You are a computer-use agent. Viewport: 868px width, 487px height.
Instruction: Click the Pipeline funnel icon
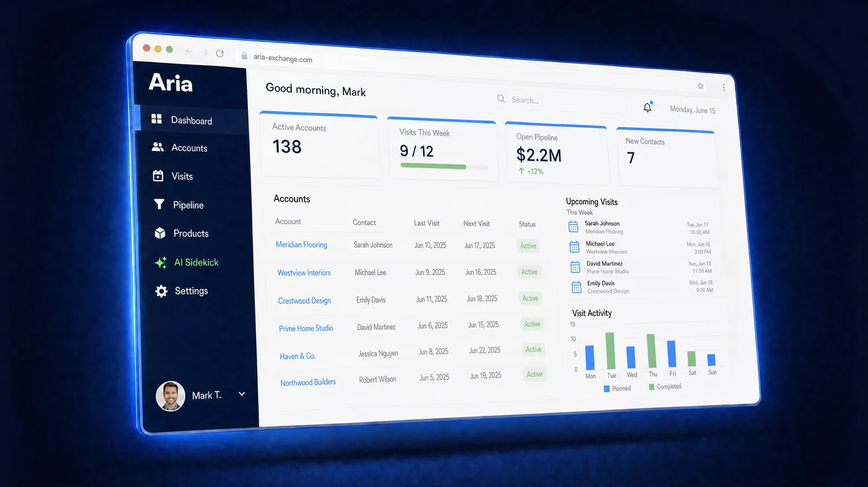pyautogui.click(x=159, y=204)
